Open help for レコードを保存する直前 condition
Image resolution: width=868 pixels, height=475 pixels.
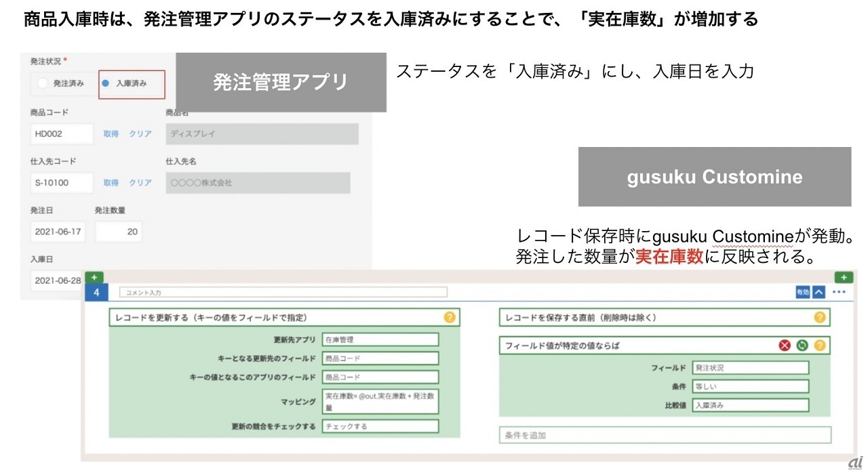(x=819, y=317)
